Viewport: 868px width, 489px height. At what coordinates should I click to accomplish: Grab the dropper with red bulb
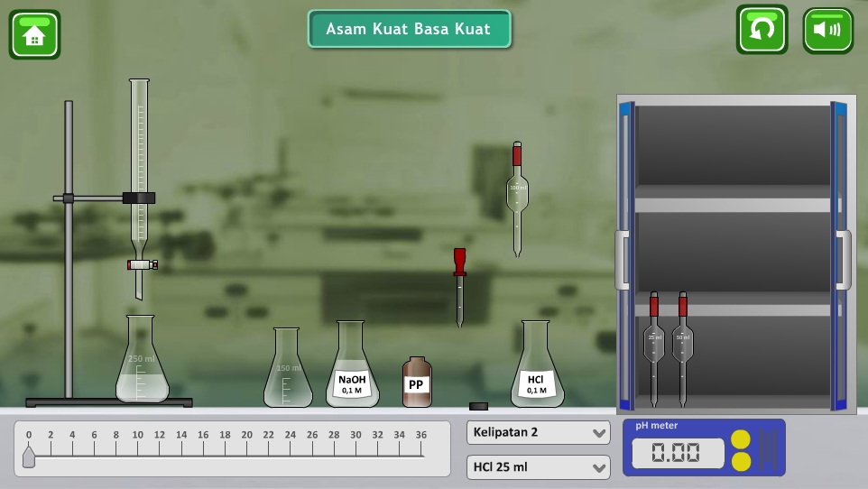click(459, 285)
